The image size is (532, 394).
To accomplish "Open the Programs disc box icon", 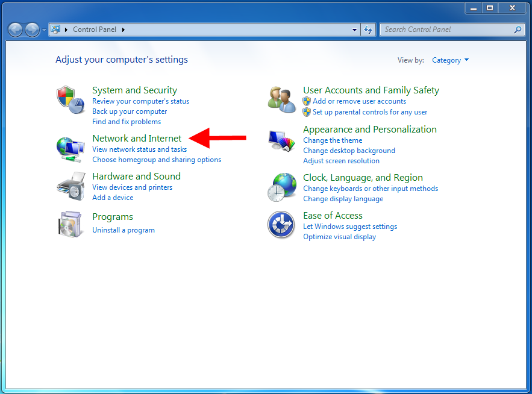I will 70,224.
